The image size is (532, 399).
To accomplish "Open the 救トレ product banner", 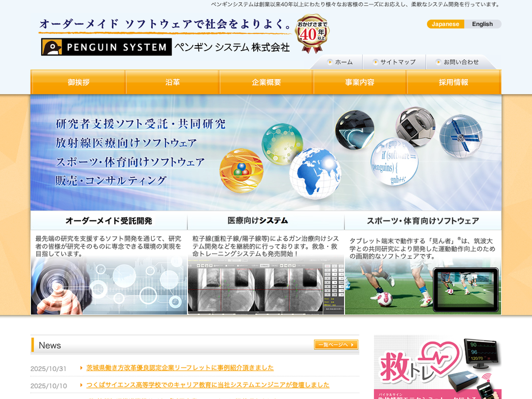I will tap(438, 367).
